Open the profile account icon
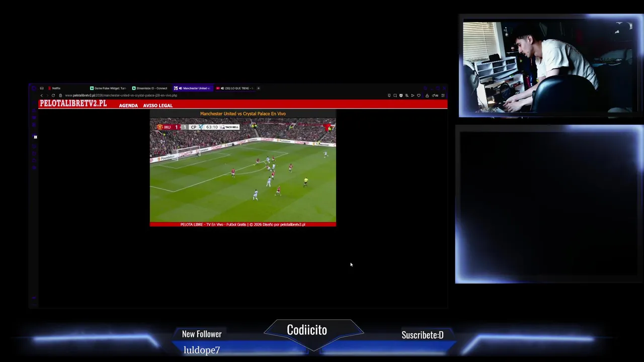The image size is (644, 362). pyautogui.click(x=427, y=96)
